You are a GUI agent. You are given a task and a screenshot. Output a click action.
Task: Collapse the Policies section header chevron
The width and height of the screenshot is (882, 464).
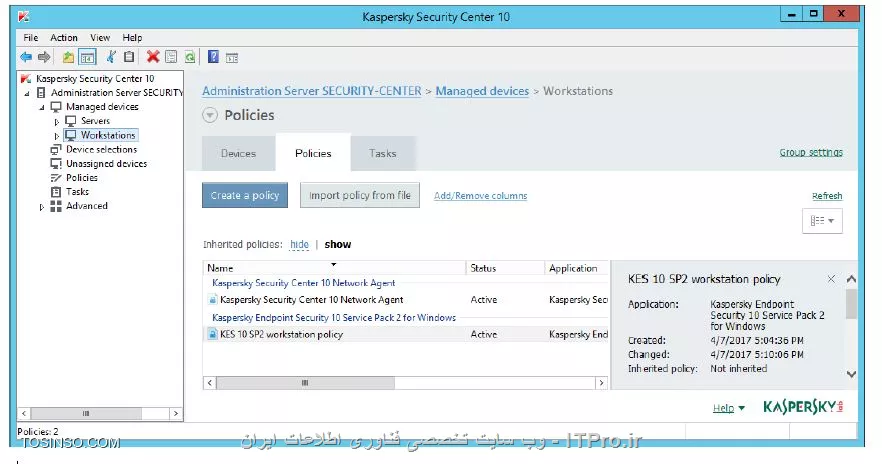pyautogui.click(x=209, y=115)
